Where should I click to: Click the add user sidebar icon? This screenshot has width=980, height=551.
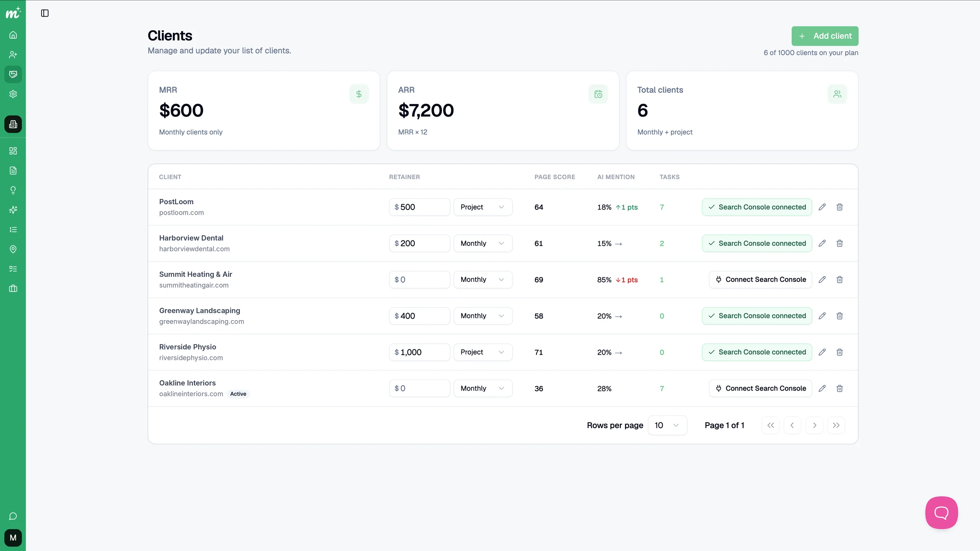pos(13,55)
